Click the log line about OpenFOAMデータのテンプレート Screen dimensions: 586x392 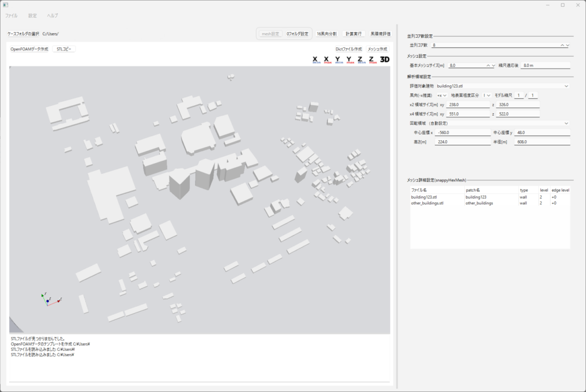pos(50,344)
